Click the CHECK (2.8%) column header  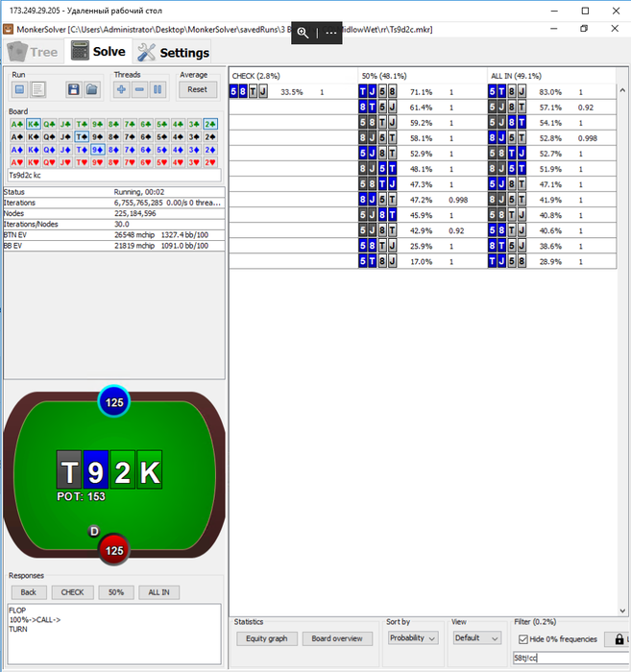(293, 76)
